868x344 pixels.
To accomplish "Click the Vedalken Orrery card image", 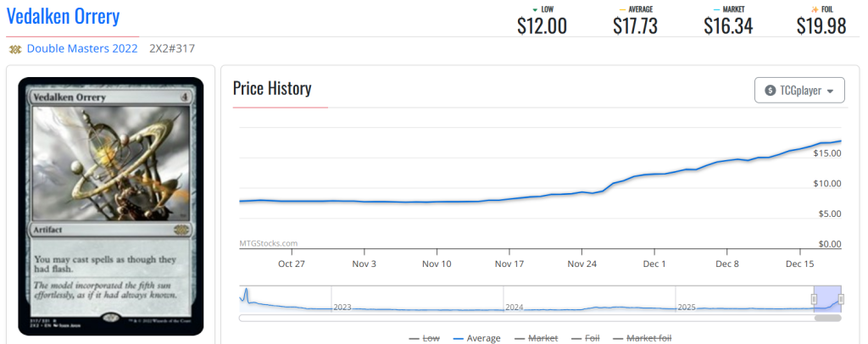I will coord(111,205).
